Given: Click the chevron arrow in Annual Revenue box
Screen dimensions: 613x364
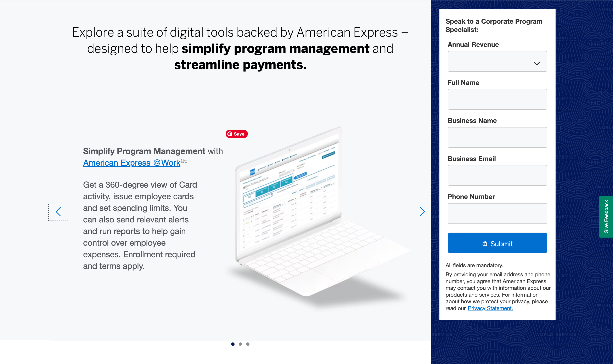Looking at the screenshot, I should coord(537,63).
